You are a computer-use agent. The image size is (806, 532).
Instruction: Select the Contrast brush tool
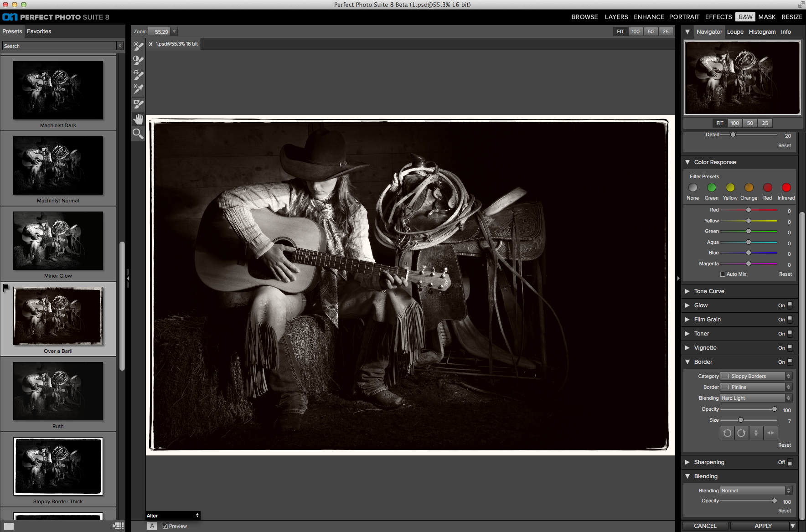(138, 60)
